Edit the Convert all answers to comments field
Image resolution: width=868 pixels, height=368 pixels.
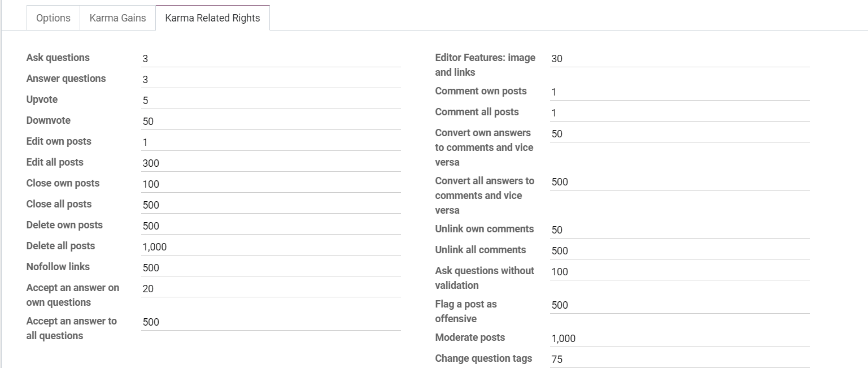pos(680,182)
